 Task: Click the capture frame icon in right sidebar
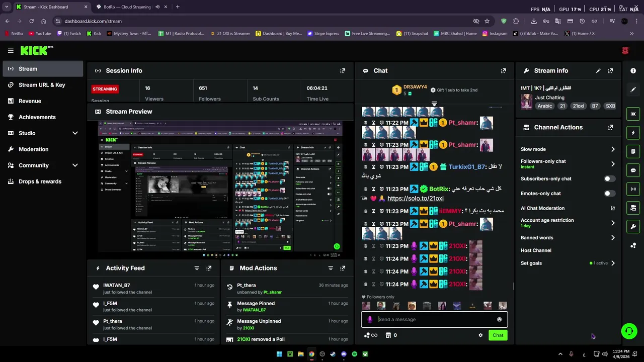pos(633,114)
